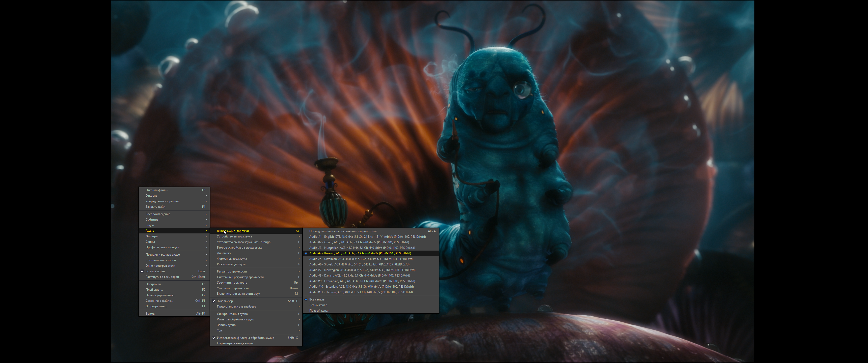Expand the 'Воспроизведение' submenu

[174, 214]
